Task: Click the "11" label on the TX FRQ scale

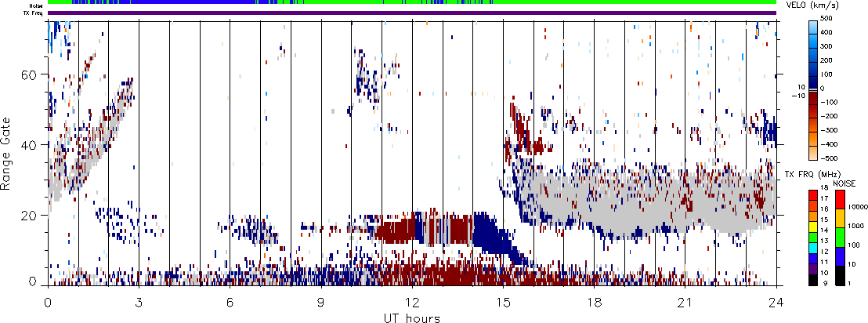Action: click(x=825, y=262)
